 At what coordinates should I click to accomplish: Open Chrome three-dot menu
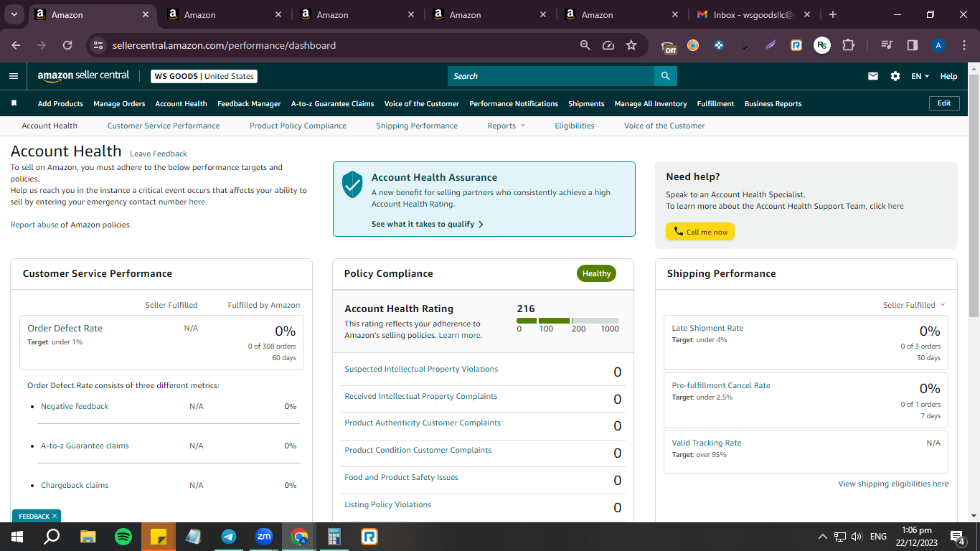pyautogui.click(x=963, y=45)
